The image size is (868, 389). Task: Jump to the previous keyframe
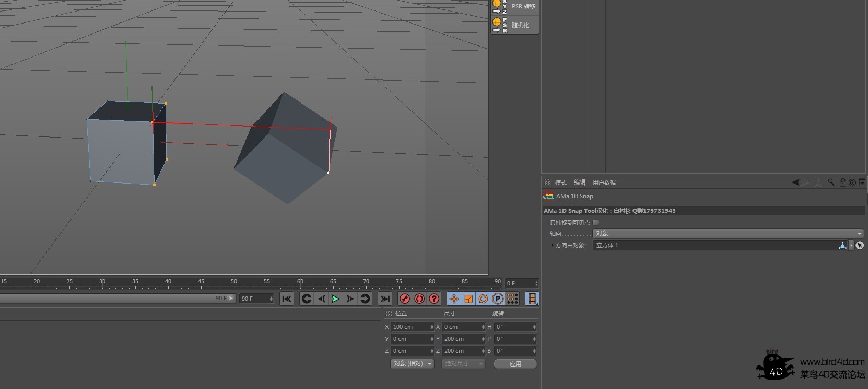[x=307, y=299]
